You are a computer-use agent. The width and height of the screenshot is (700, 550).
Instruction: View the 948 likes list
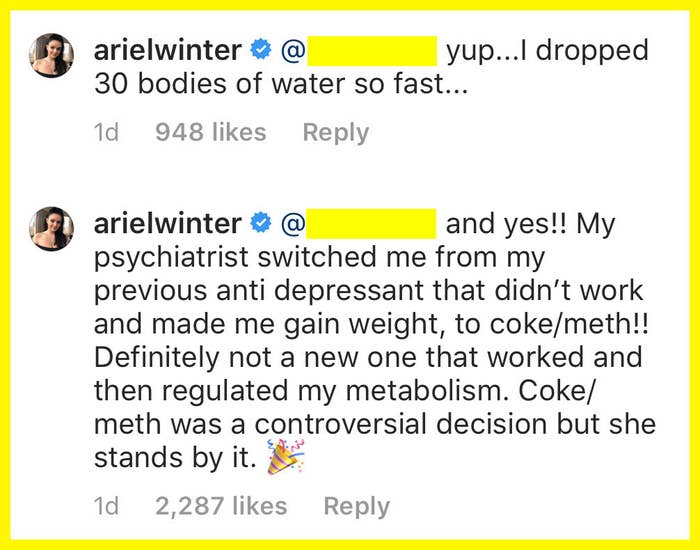coord(211,133)
